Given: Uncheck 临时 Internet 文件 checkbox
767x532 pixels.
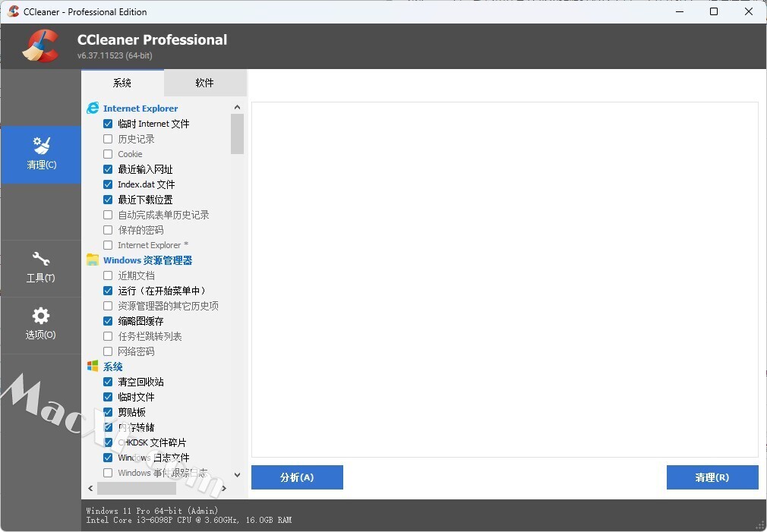Looking at the screenshot, I should (x=108, y=124).
